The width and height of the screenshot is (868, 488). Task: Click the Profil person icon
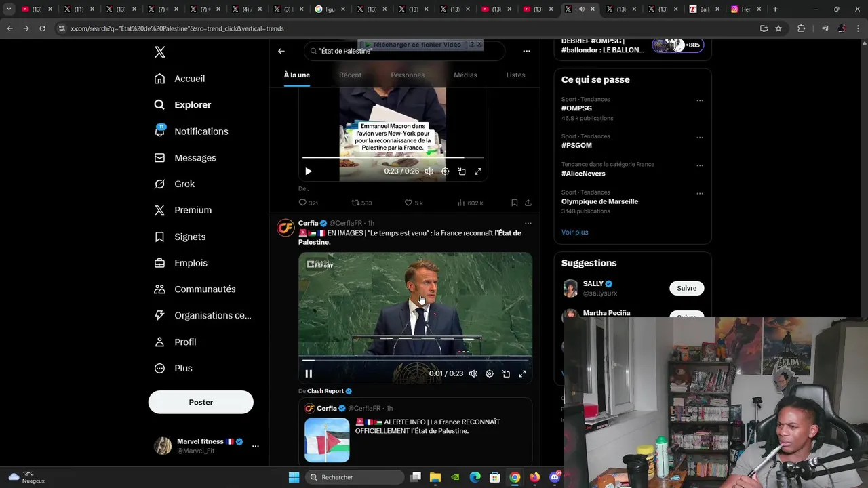[159, 342]
